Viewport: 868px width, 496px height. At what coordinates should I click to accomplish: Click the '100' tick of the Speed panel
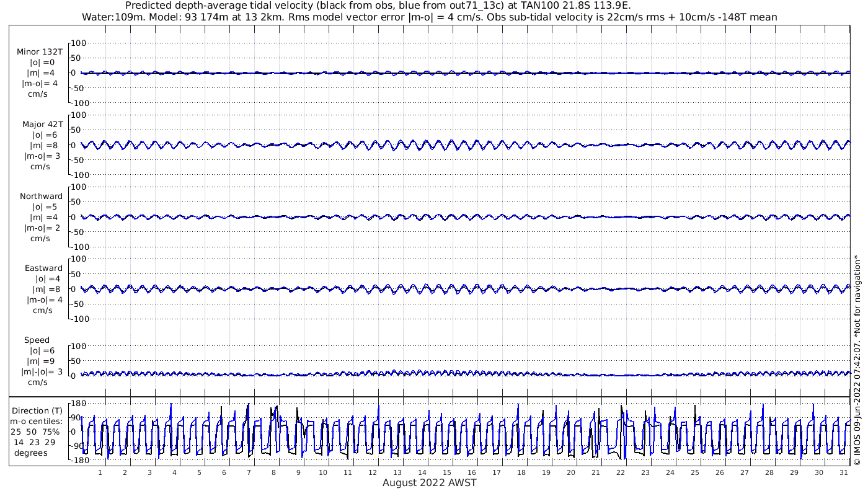click(77, 346)
